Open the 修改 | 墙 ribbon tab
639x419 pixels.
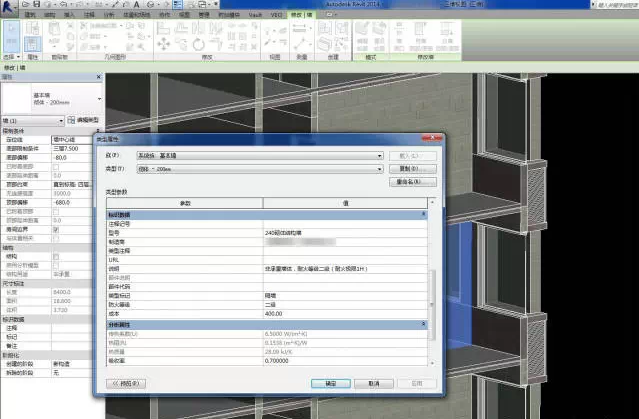(299, 16)
